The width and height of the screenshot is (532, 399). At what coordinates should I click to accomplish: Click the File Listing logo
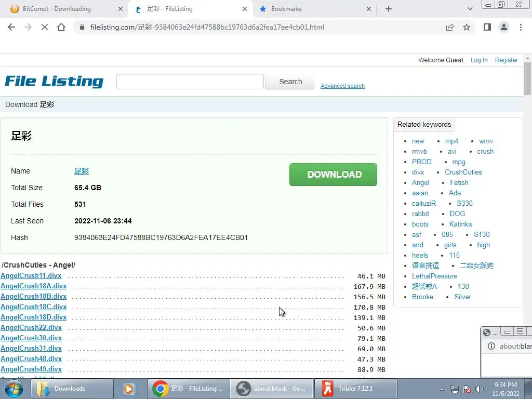(x=54, y=82)
